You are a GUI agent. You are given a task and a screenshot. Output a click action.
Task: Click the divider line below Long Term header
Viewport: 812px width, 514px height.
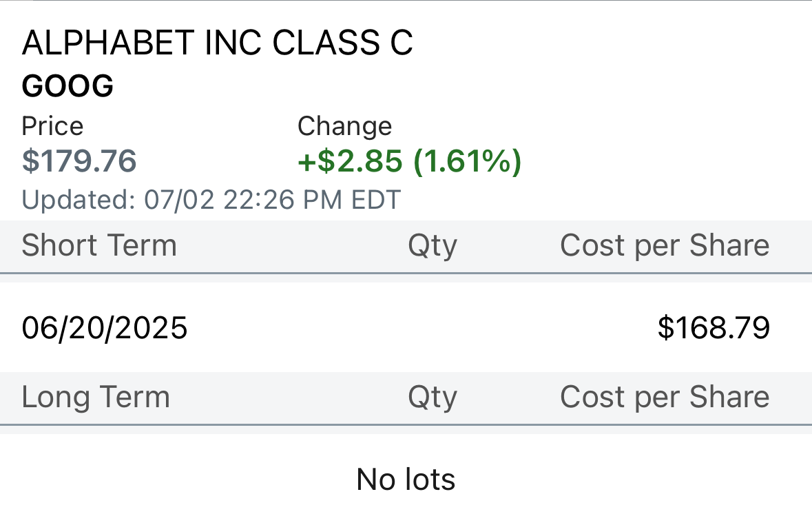click(406, 425)
